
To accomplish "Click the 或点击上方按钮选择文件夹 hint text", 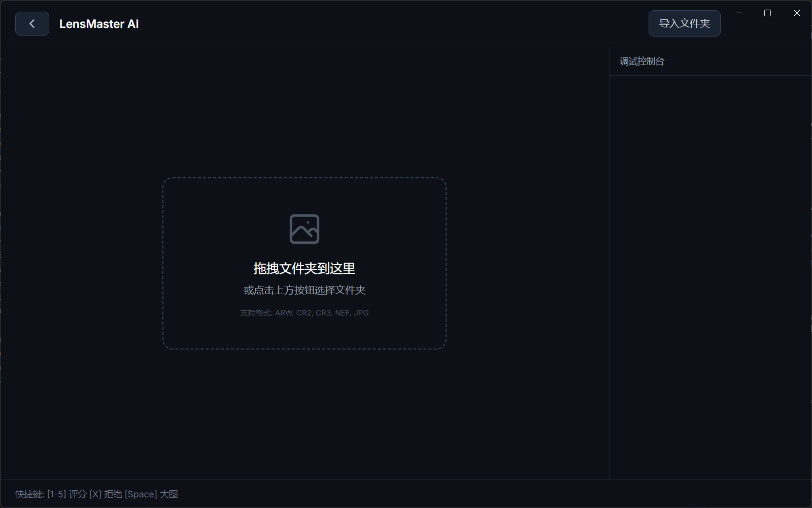I will pyautogui.click(x=304, y=290).
